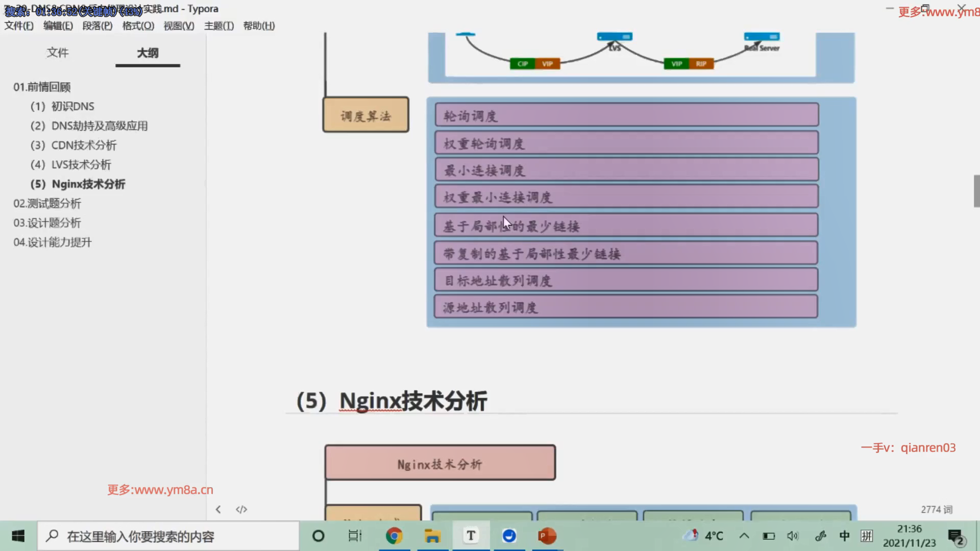Click the Windows search input box
Viewport: 980px width, 551px height.
(x=168, y=536)
